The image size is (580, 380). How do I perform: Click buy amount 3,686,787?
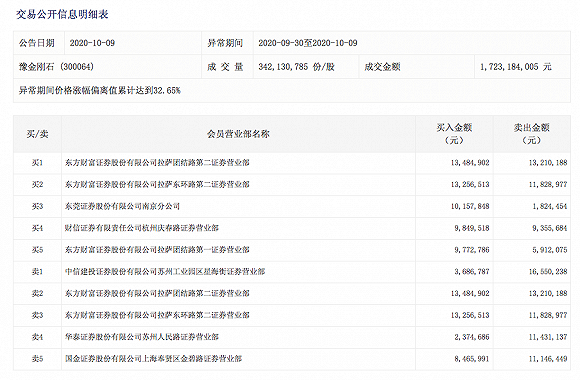(x=472, y=272)
